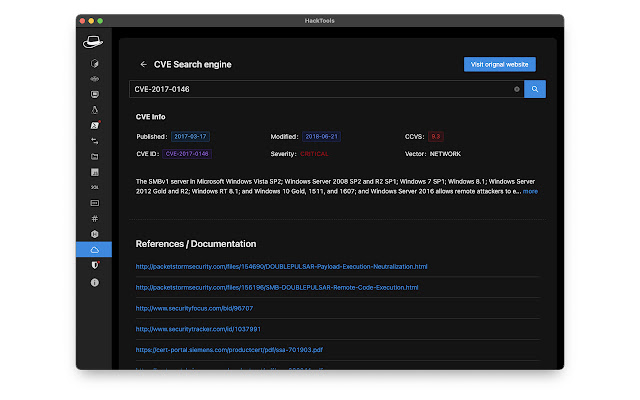Select the Linux penguin sidebar icon

94,109
